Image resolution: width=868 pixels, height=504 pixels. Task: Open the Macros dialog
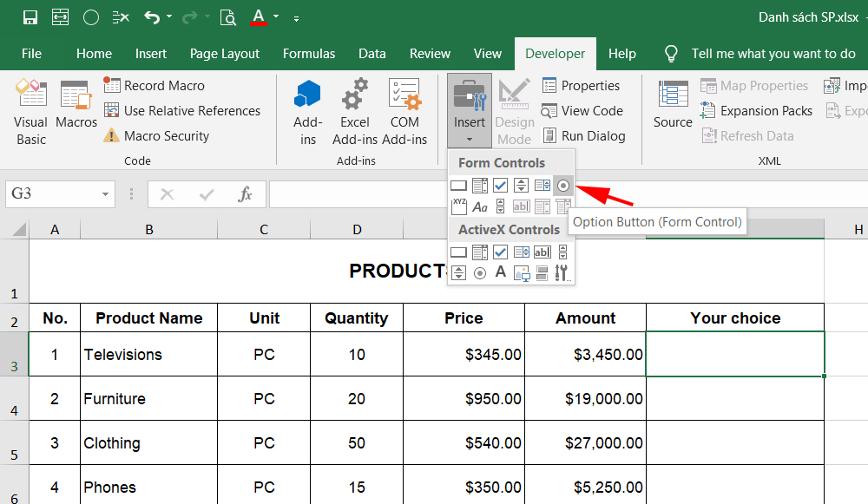[76, 105]
